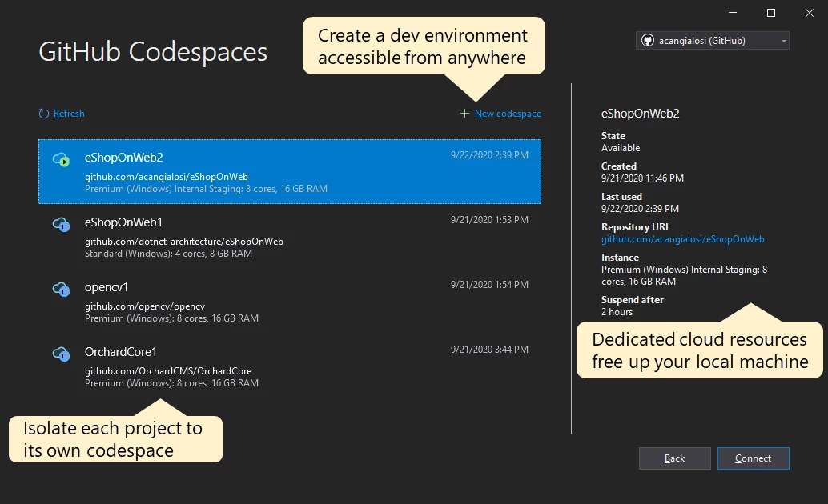Click the Refresh link

point(69,114)
